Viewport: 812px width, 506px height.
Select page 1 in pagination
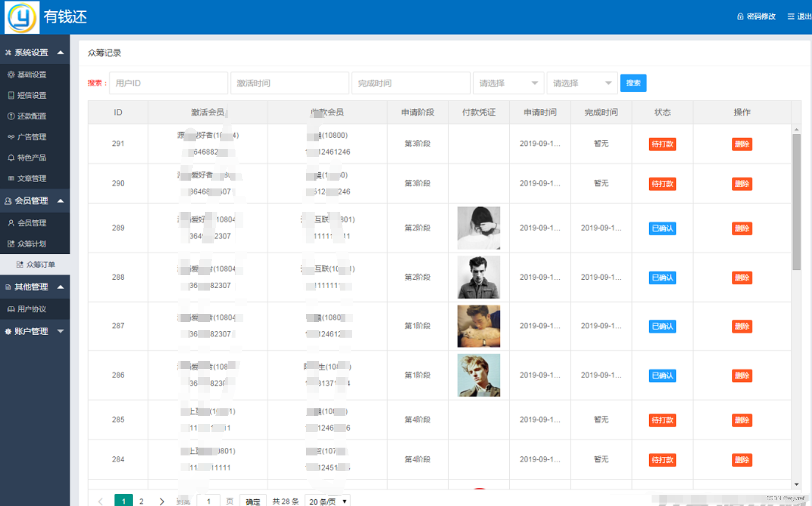tap(124, 501)
